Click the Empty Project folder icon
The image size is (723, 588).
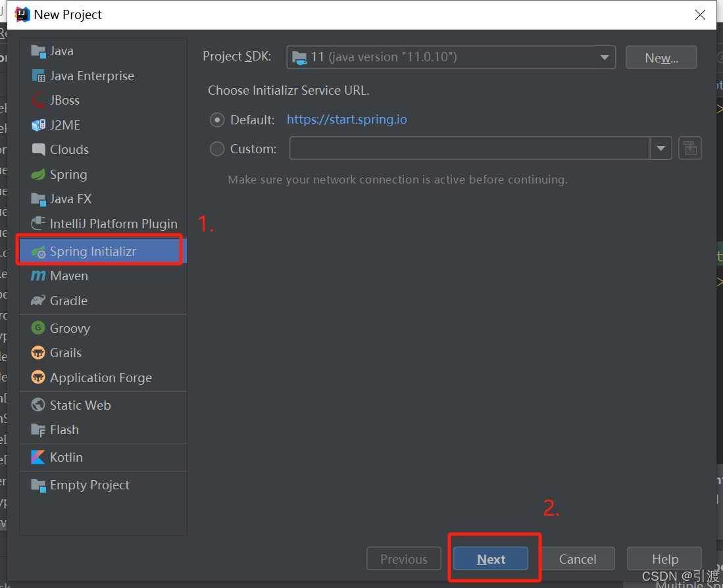click(x=37, y=485)
